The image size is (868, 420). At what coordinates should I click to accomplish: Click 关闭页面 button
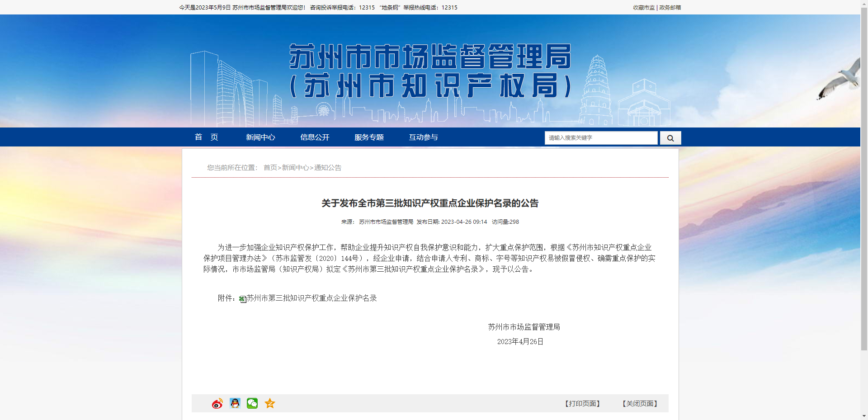click(640, 403)
